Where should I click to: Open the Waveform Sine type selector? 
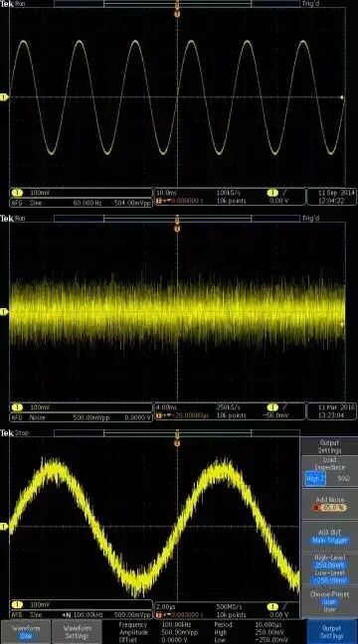tap(26, 631)
